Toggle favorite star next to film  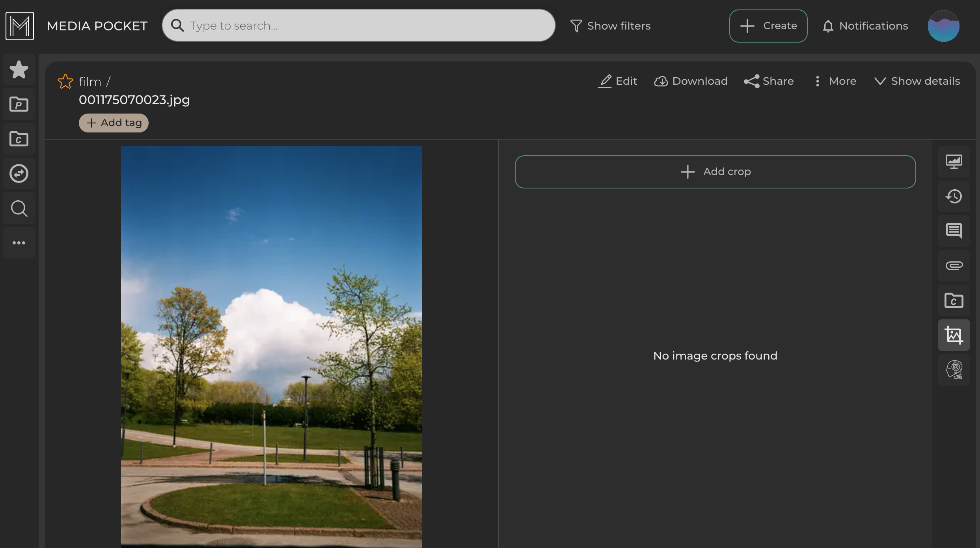(x=65, y=82)
